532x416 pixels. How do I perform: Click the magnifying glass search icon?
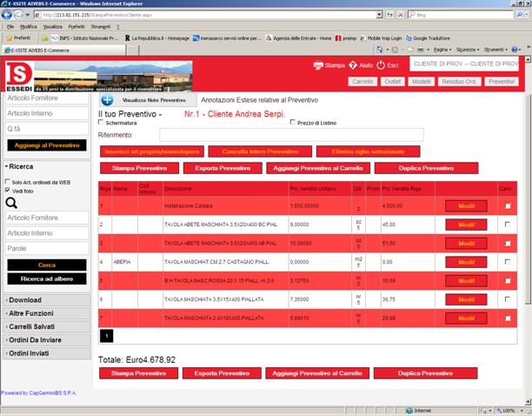click(11, 203)
